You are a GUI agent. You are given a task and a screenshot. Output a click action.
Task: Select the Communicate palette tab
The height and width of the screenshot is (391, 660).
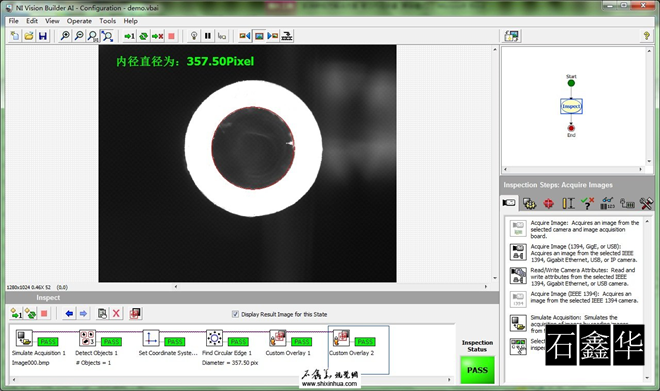[x=627, y=203]
